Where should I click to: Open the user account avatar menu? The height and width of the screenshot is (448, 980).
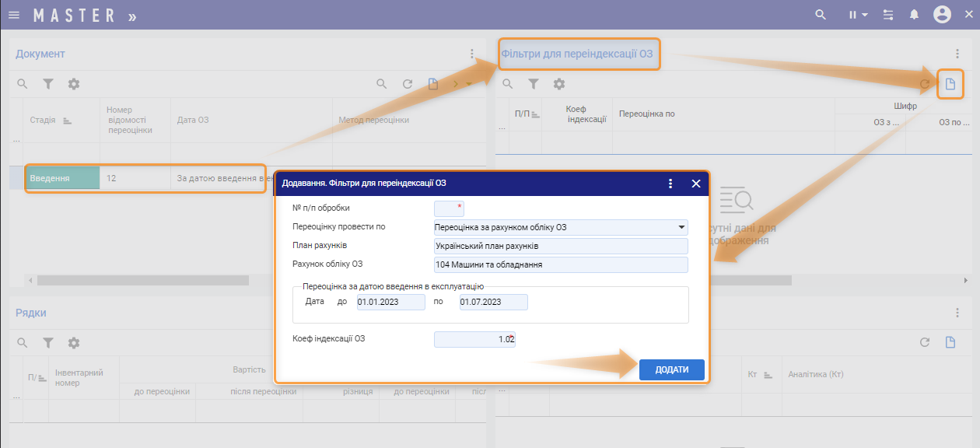click(942, 15)
